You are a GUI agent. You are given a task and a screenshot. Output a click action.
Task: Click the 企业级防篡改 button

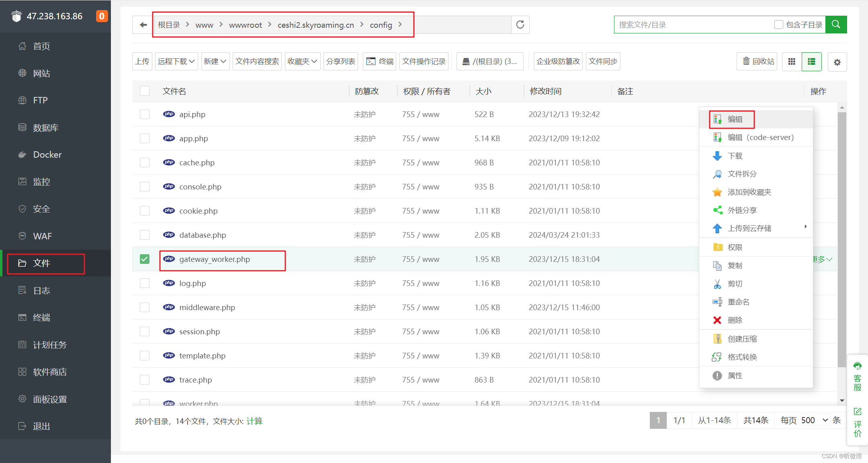pos(558,62)
